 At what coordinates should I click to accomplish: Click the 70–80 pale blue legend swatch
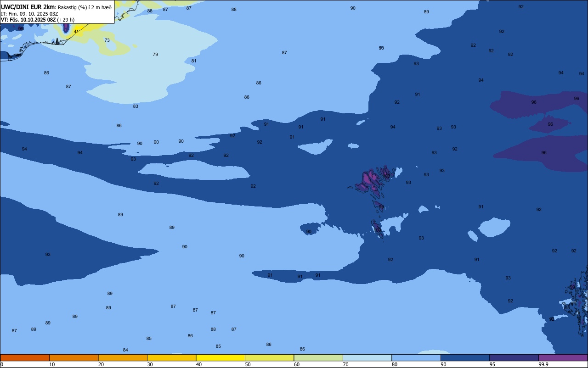tap(367, 357)
